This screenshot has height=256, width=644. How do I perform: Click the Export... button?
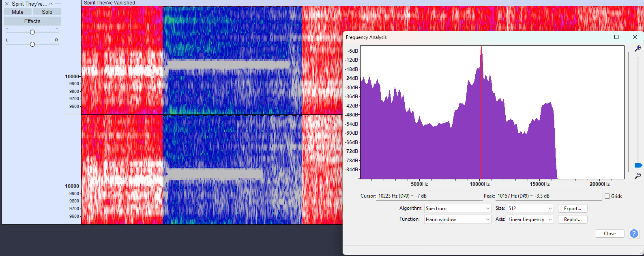(572, 209)
